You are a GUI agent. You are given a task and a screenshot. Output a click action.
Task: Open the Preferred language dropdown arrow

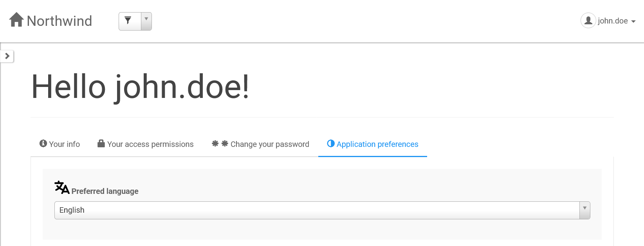click(584, 210)
